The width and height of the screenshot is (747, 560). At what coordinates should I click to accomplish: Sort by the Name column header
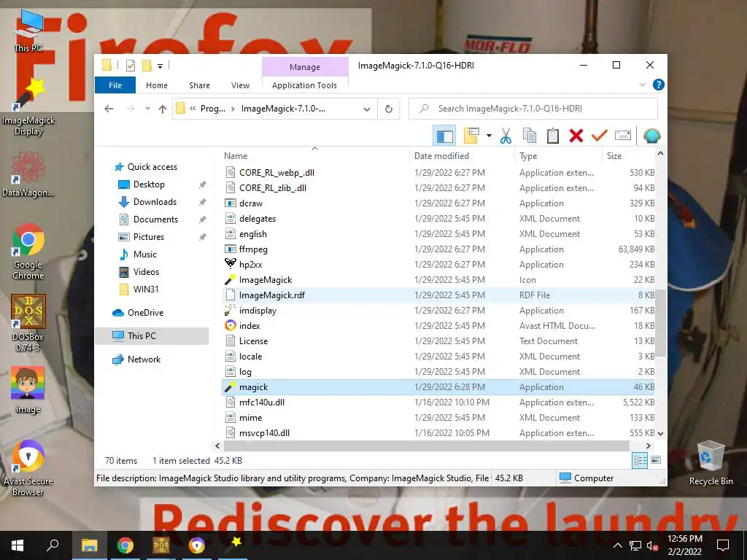314,156
